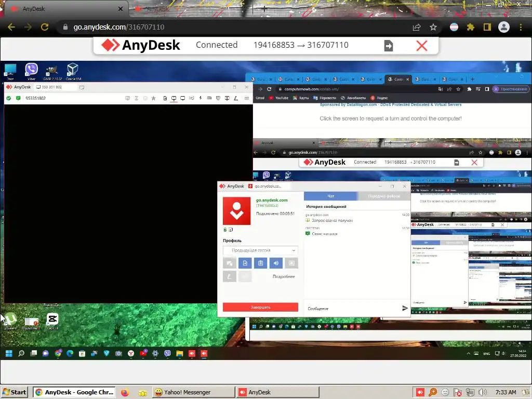Open Chrome profile avatar

tap(504, 27)
